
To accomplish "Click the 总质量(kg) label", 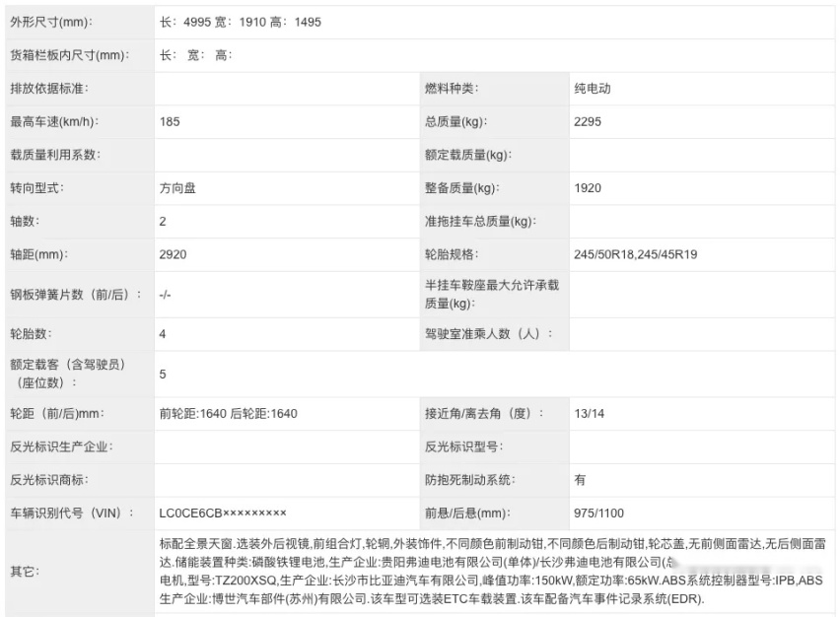I will [455, 122].
